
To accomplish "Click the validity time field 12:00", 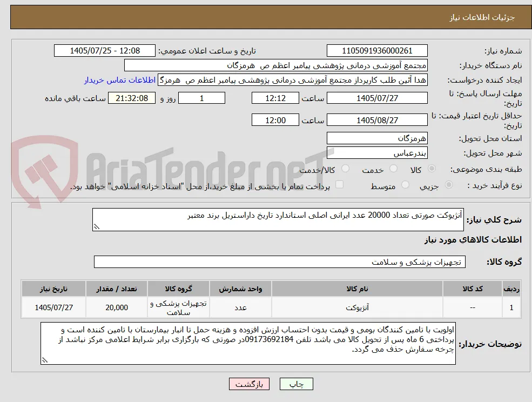I will pyautogui.click(x=275, y=120).
